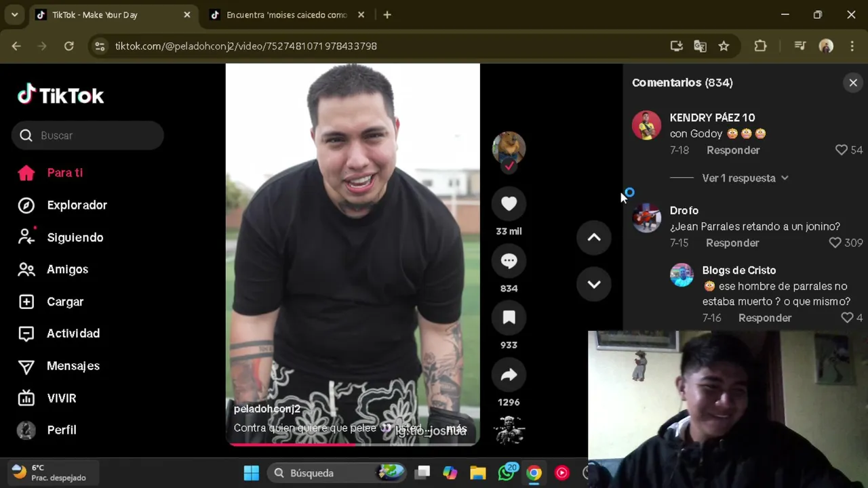Viewport: 868px width, 488px height.
Task: Click the video progress bar
Action: click(353, 445)
